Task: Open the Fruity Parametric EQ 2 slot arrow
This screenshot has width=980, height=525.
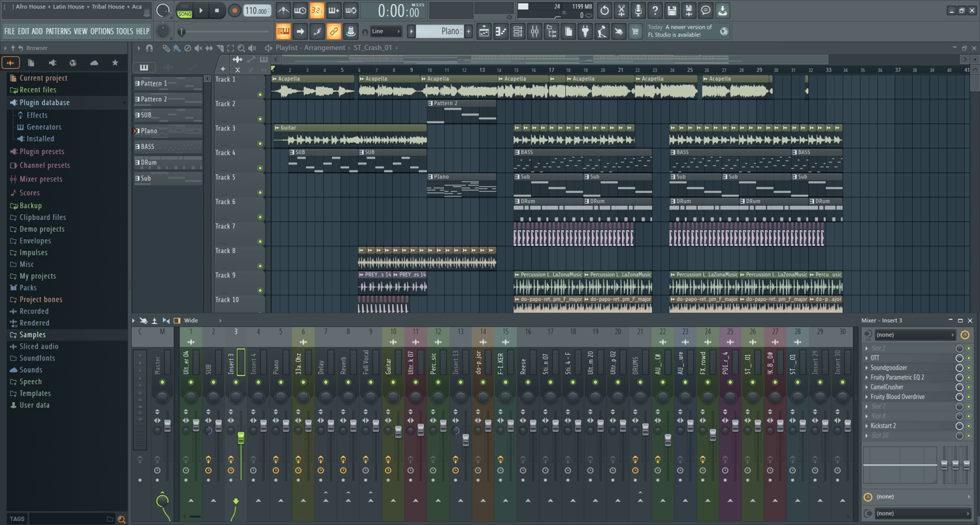Action: (x=867, y=377)
